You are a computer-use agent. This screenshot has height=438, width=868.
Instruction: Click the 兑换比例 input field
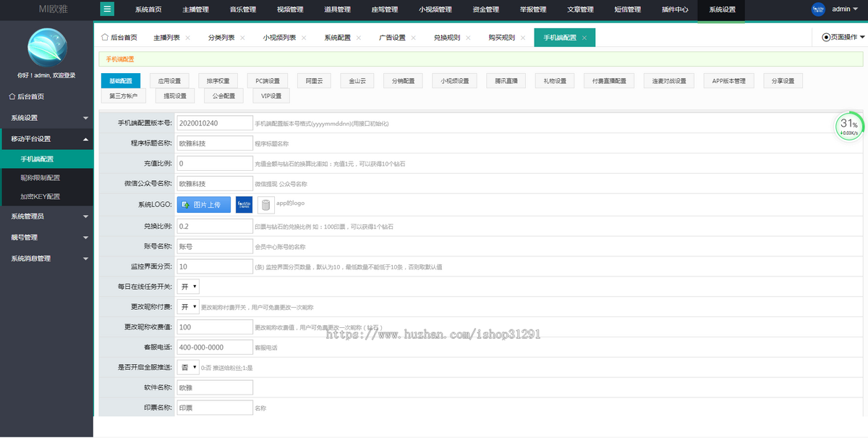pos(215,227)
